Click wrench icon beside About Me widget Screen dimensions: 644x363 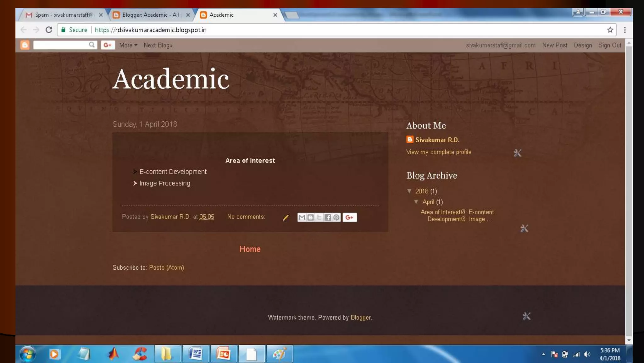tap(517, 153)
